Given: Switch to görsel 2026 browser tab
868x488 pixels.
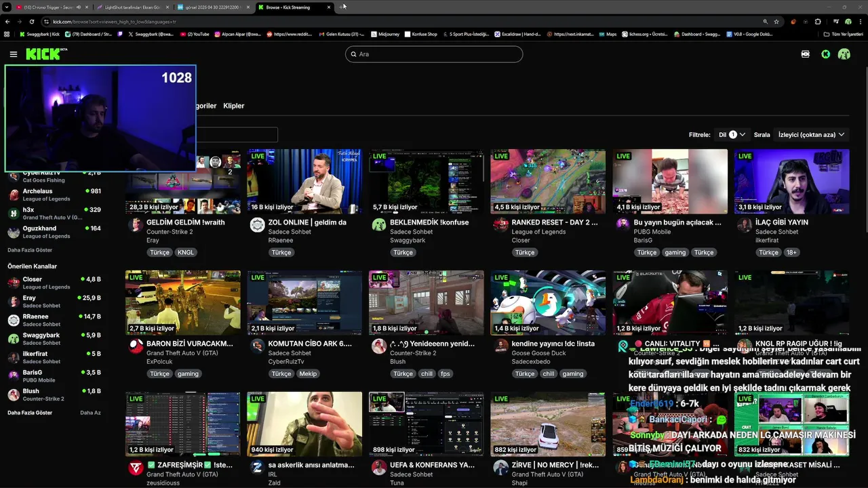Looking at the screenshot, I should click(213, 7).
